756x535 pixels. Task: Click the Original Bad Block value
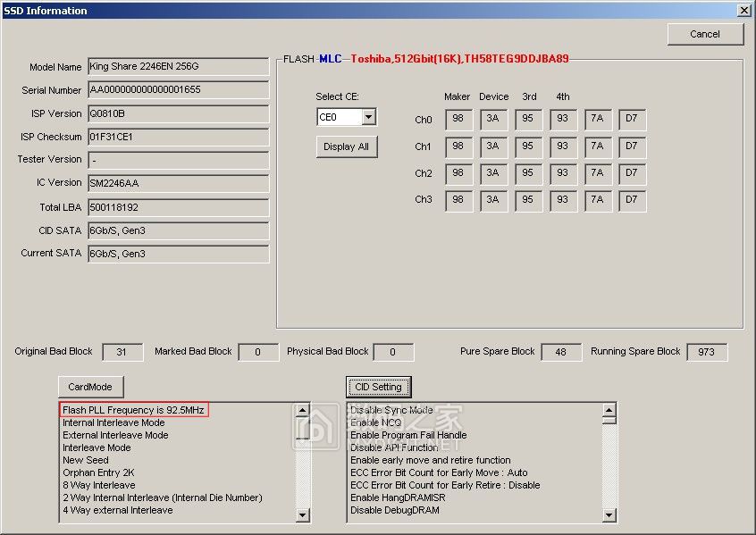point(122,352)
